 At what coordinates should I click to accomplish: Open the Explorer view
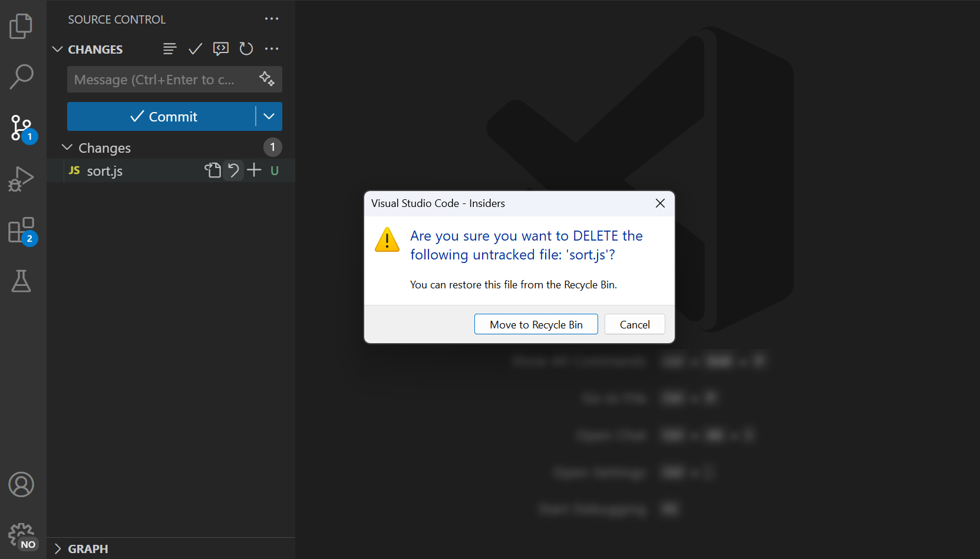(22, 26)
